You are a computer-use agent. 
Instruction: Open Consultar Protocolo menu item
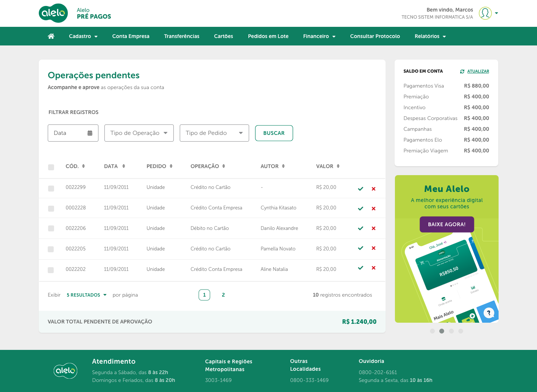point(375,36)
